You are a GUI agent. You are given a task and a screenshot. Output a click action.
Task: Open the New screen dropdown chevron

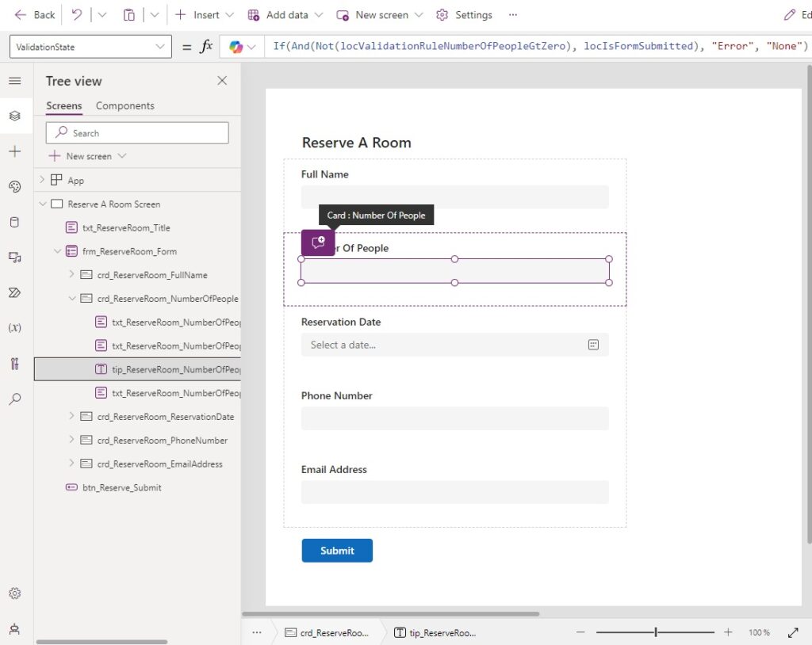[x=420, y=14]
